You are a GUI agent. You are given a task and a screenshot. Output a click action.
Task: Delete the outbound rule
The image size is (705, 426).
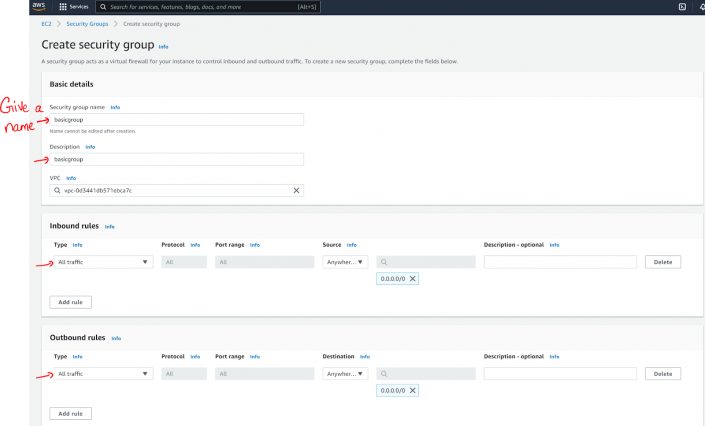pos(662,374)
